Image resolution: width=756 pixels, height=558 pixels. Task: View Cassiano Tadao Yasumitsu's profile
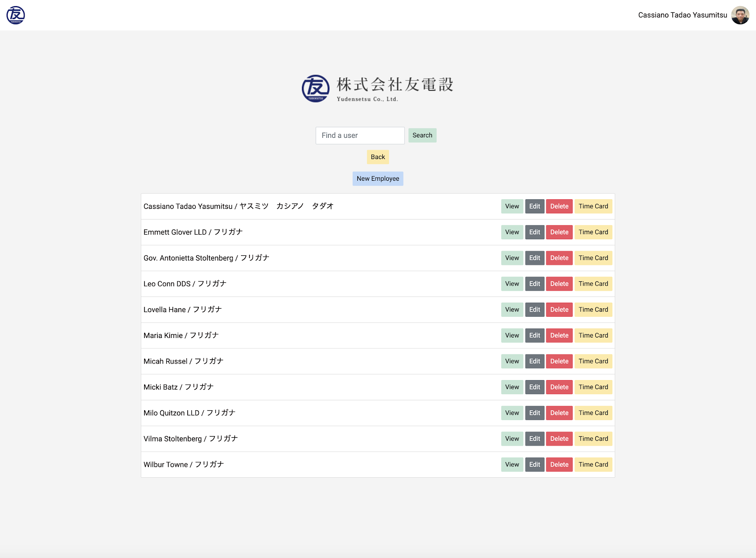[512, 206]
